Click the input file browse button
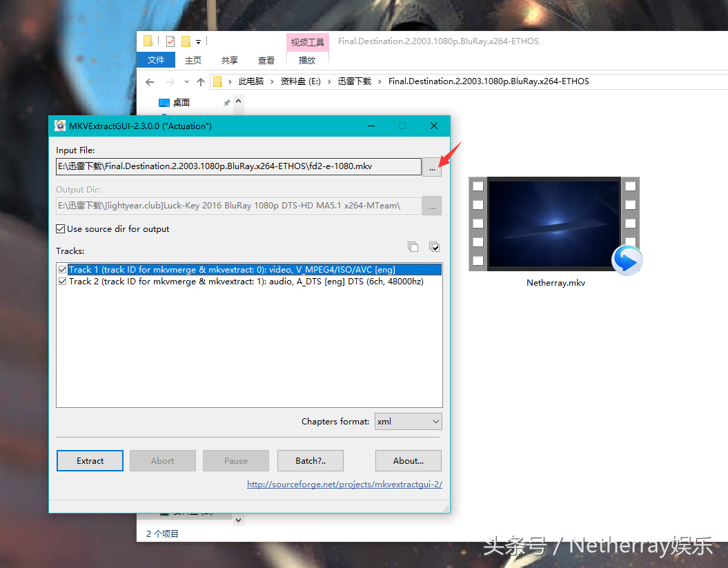Image resolution: width=728 pixels, height=568 pixels. pyautogui.click(x=431, y=167)
